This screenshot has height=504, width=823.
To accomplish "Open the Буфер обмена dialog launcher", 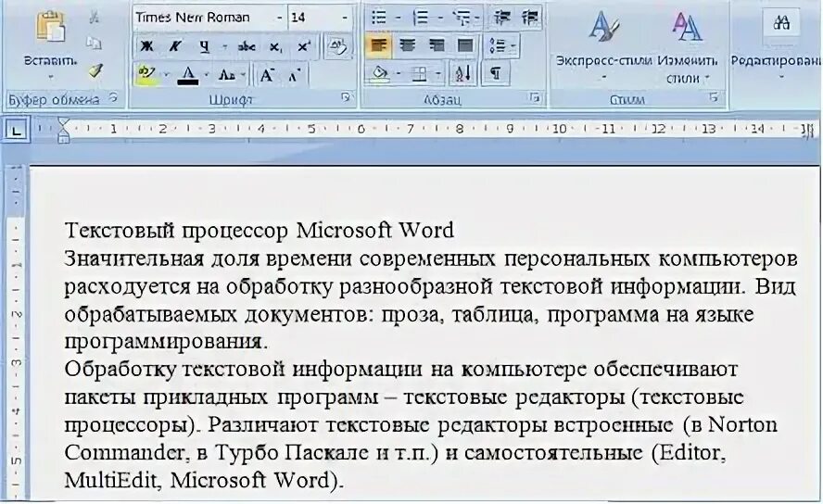I will pos(113,97).
